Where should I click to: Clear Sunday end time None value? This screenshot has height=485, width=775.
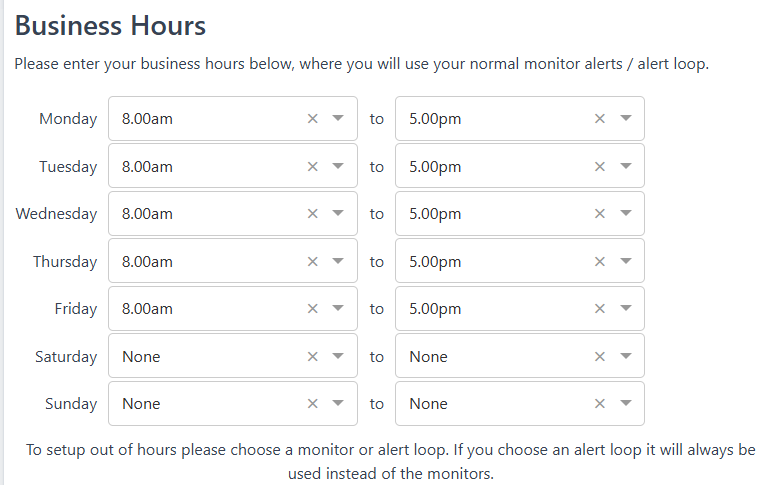(x=600, y=403)
